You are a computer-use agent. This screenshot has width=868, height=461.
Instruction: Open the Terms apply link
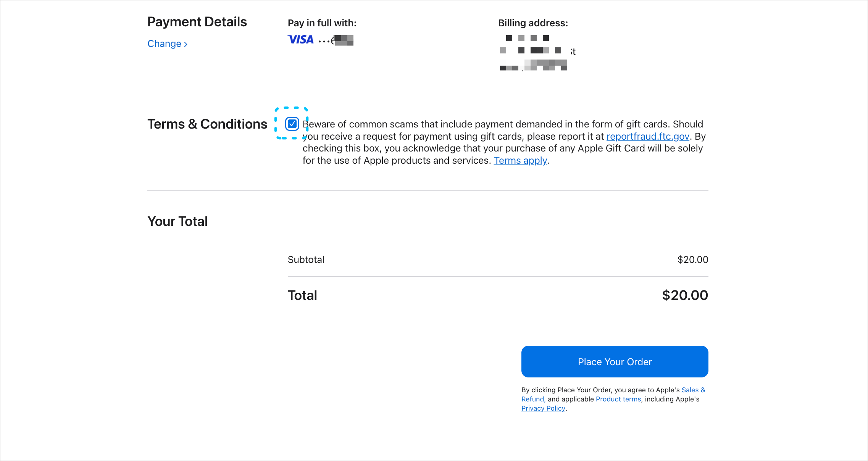521,161
